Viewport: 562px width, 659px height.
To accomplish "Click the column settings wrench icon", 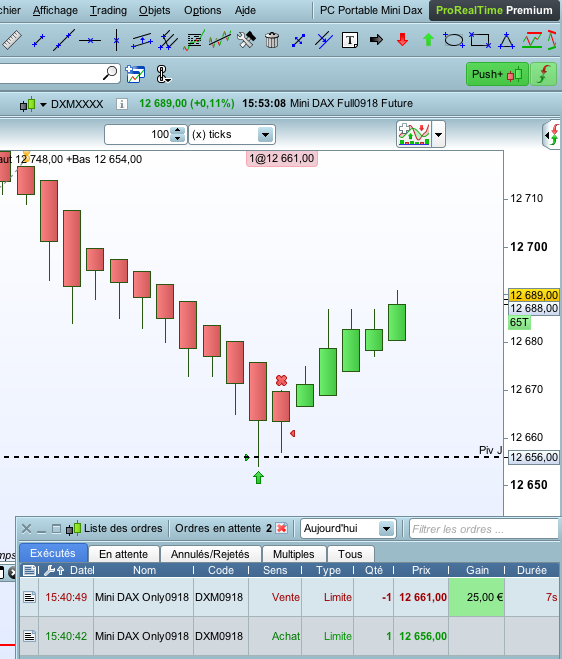I will pyautogui.click(x=49, y=570).
